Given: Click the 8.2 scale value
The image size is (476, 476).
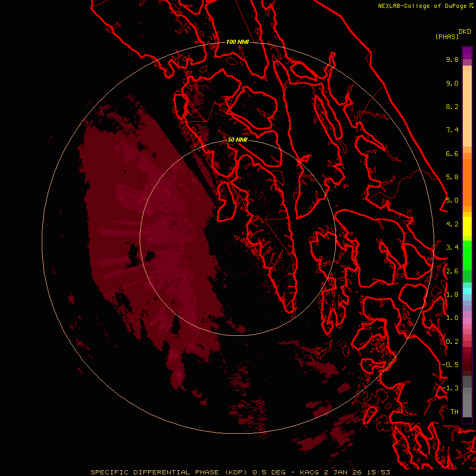Looking at the screenshot, I should tap(452, 106).
